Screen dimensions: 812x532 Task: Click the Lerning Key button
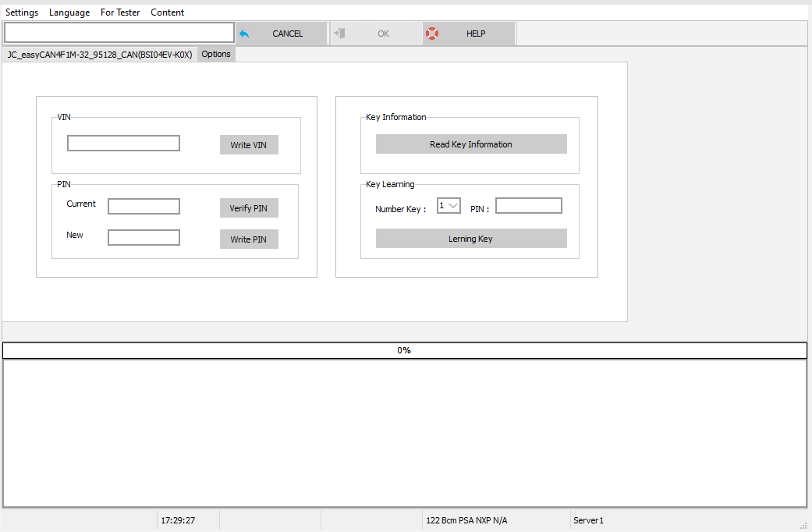click(x=471, y=238)
